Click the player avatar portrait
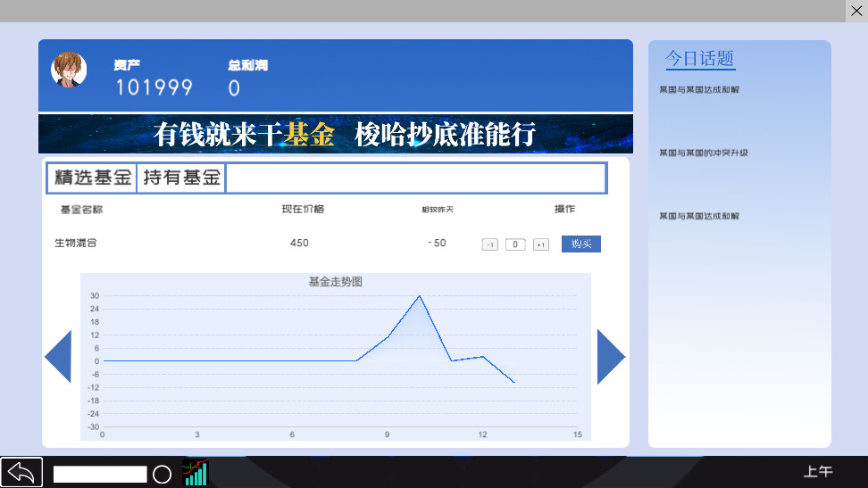 [x=69, y=70]
